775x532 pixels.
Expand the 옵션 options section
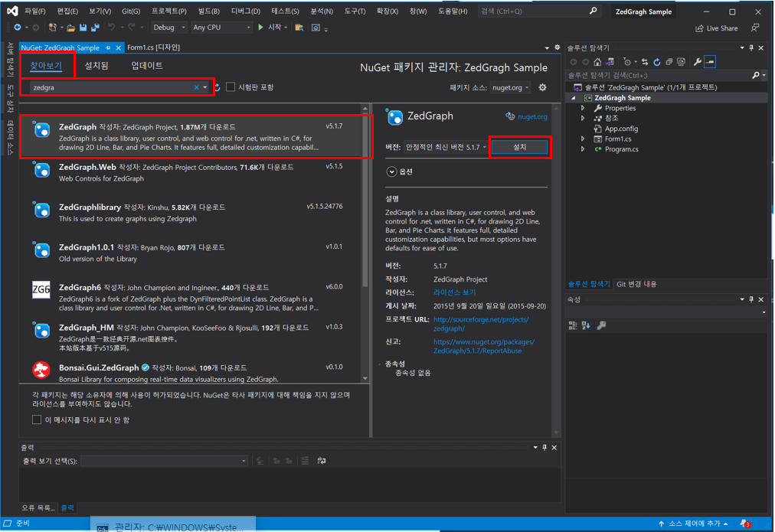coord(391,171)
